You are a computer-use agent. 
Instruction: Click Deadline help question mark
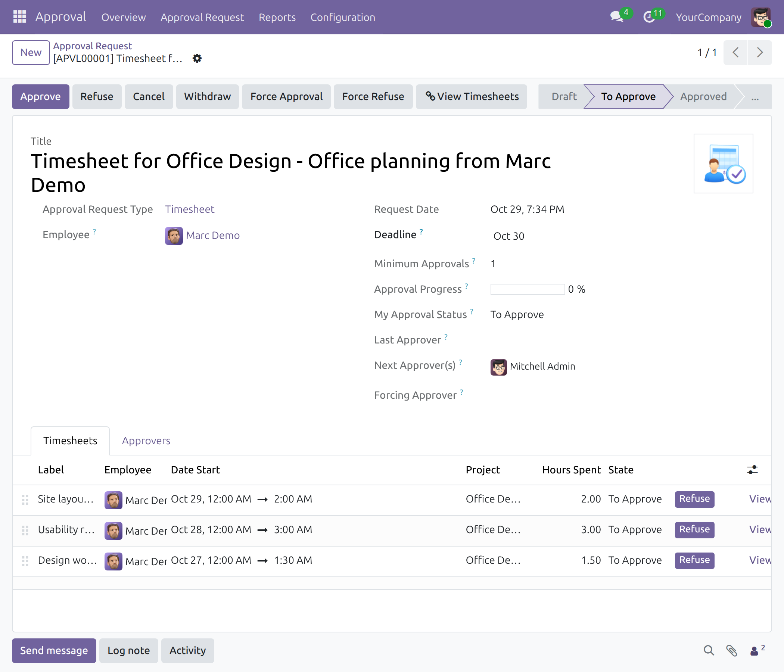pyautogui.click(x=421, y=231)
